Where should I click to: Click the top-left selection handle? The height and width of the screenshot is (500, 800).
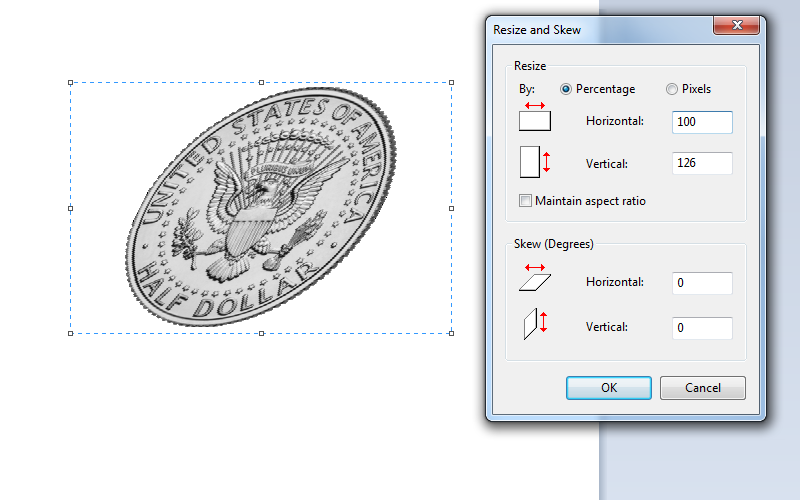pyautogui.click(x=70, y=83)
